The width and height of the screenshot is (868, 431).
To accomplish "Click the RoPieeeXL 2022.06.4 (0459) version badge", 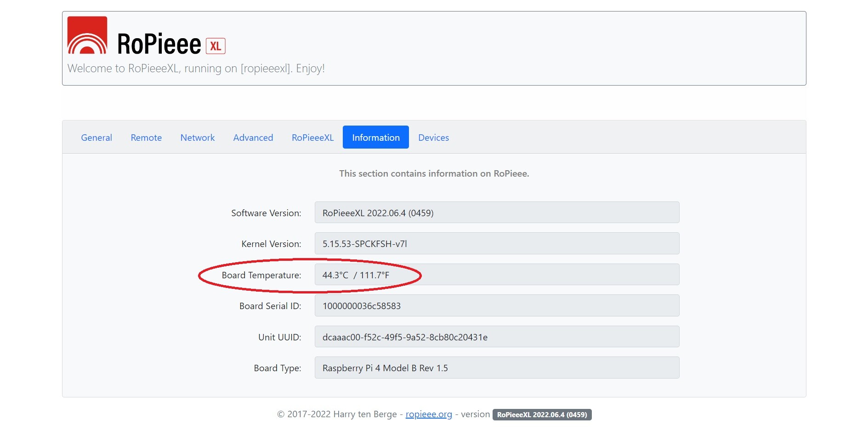I will (x=542, y=414).
